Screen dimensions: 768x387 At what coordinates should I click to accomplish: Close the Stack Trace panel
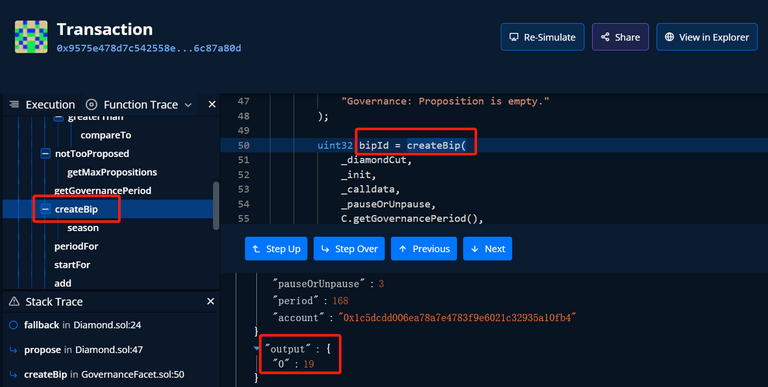(x=211, y=301)
